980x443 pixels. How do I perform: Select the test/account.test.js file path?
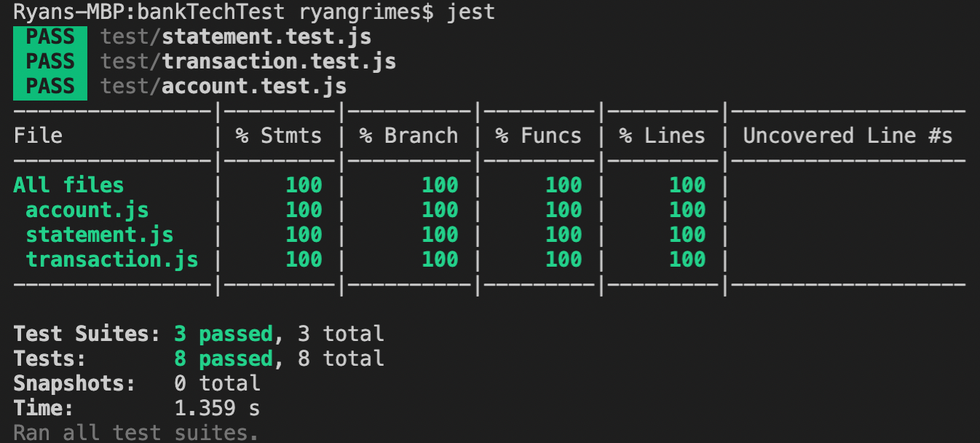pyautogui.click(x=224, y=87)
